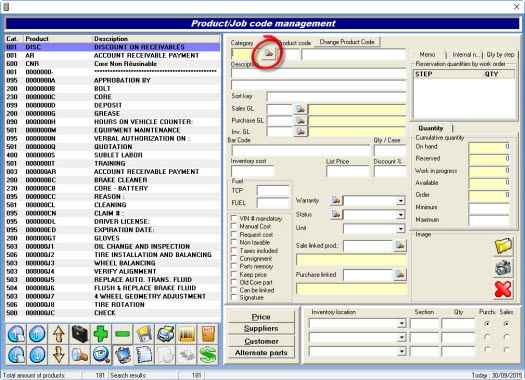Click Change Product Code button
Screen dimensions: 525x380
347,42
